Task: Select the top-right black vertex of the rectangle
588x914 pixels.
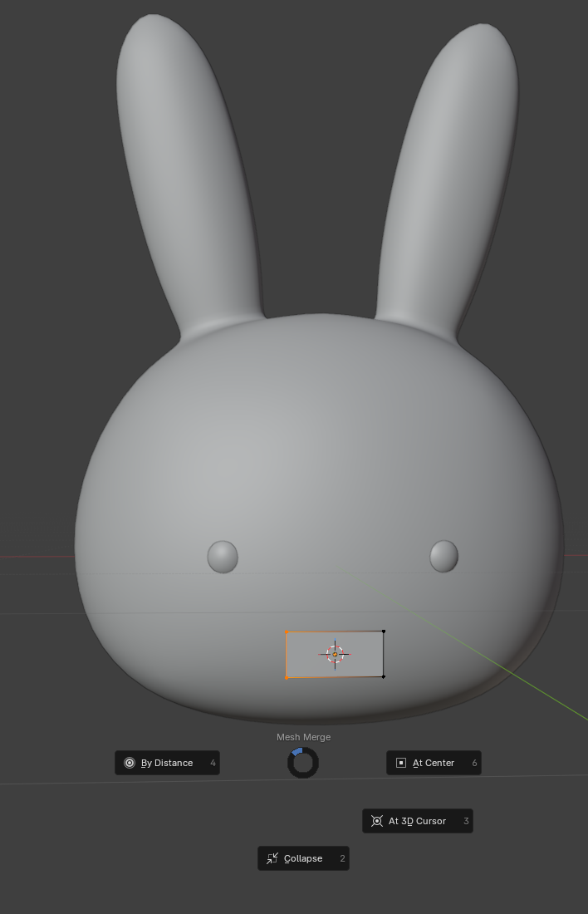Action: [384, 631]
